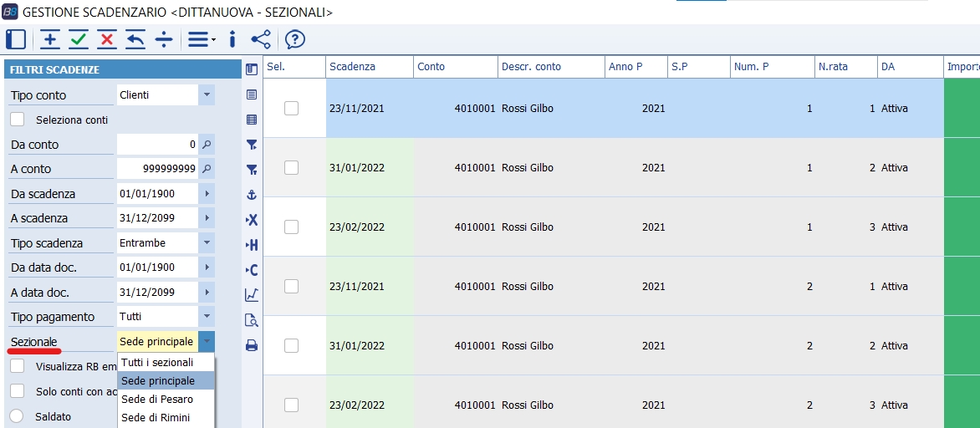Click the printer icon in vertical strip
This screenshot has height=428, width=980.
pyautogui.click(x=252, y=345)
